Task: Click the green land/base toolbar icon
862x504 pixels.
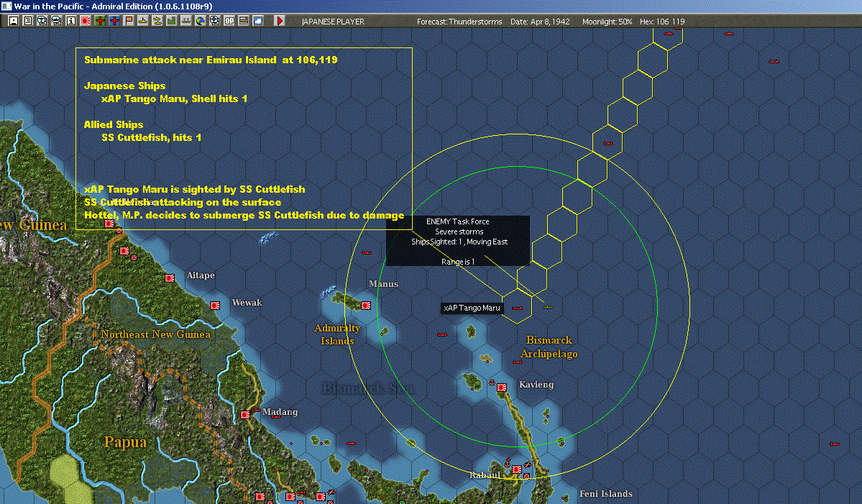Action: click(x=171, y=21)
